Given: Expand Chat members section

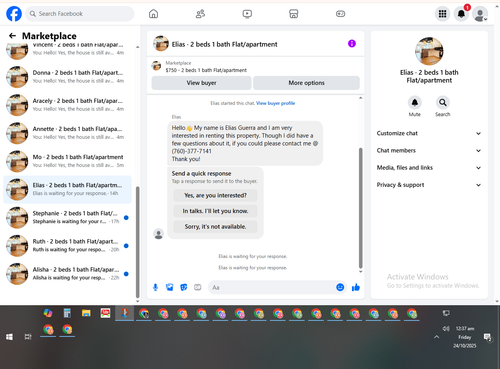Looking at the screenshot, I should click(x=429, y=150).
